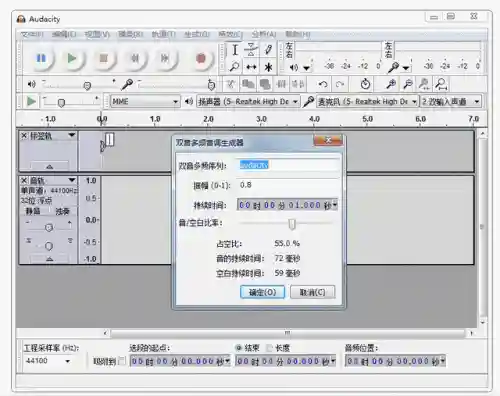The width and height of the screenshot is (500, 396).
Task: Start recording with the red Record button
Action: coord(201,59)
